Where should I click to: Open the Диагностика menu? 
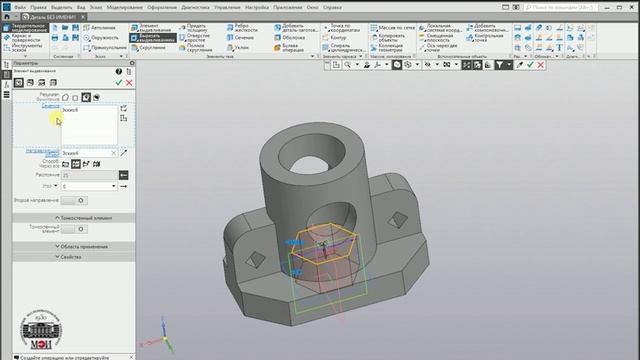click(195, 7)
